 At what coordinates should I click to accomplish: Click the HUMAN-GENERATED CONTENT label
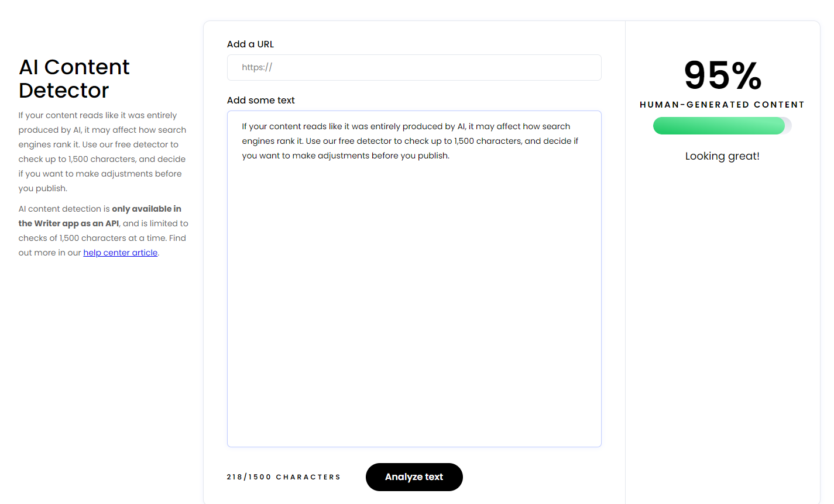(722, 105)
